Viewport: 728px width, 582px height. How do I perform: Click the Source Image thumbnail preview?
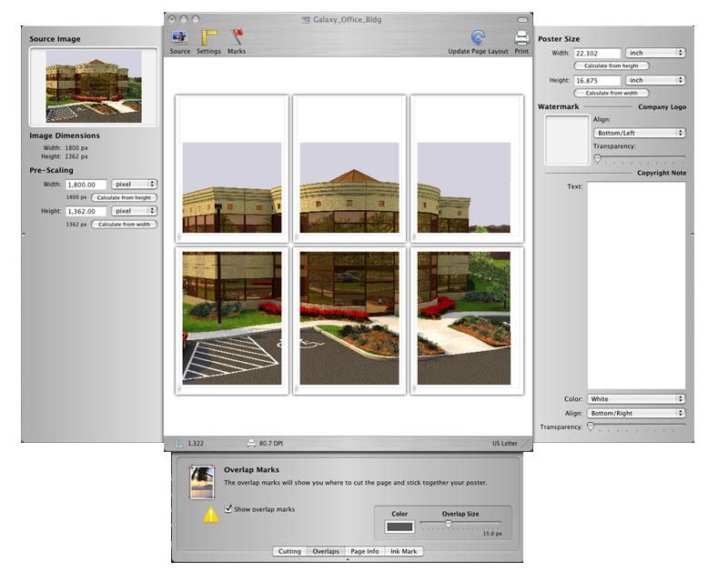point(94,86)
